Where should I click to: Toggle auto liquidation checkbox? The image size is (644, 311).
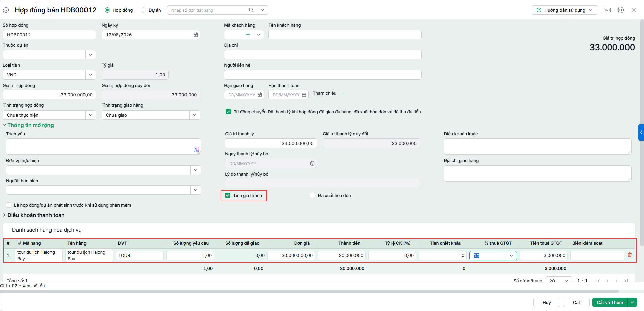tap(228, 112)
